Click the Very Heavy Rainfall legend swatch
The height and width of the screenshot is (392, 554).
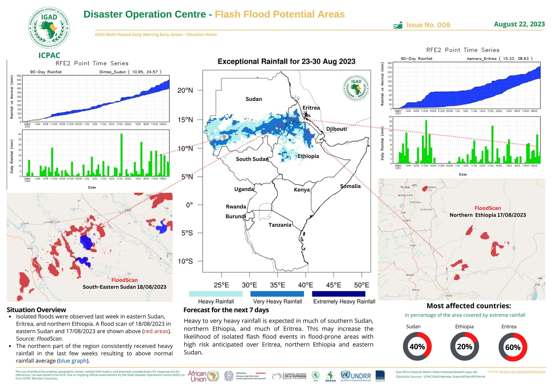tap(277, 294)
